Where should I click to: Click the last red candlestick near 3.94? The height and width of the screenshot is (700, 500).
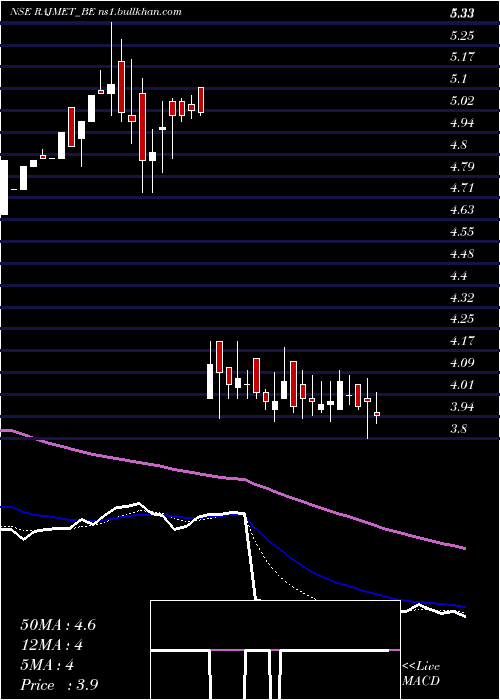(377, 414)
